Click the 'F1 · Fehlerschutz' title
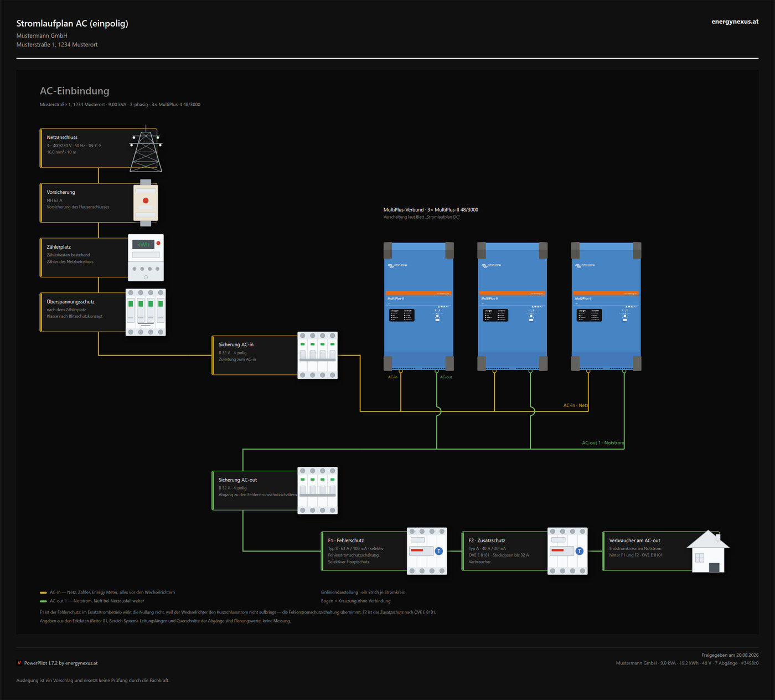This screenshot has width=775, height=700. (346, 541)
